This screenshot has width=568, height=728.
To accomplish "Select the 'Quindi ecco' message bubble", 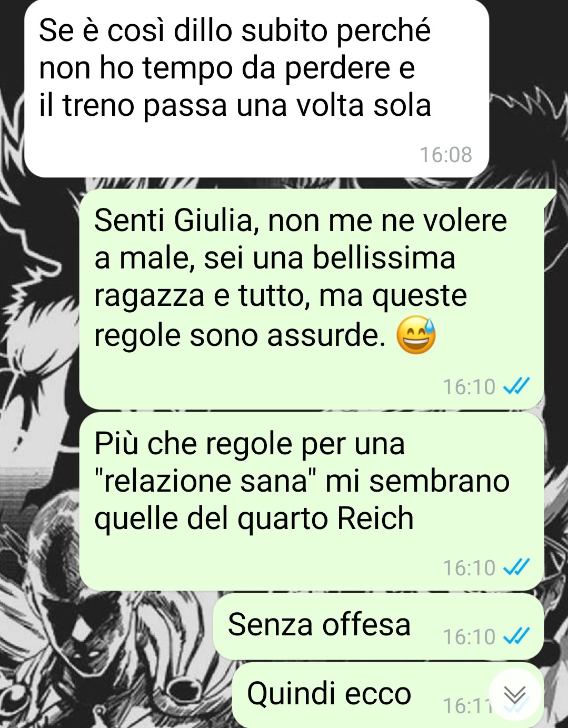I will pyautogui.click(x=388, y=695).
